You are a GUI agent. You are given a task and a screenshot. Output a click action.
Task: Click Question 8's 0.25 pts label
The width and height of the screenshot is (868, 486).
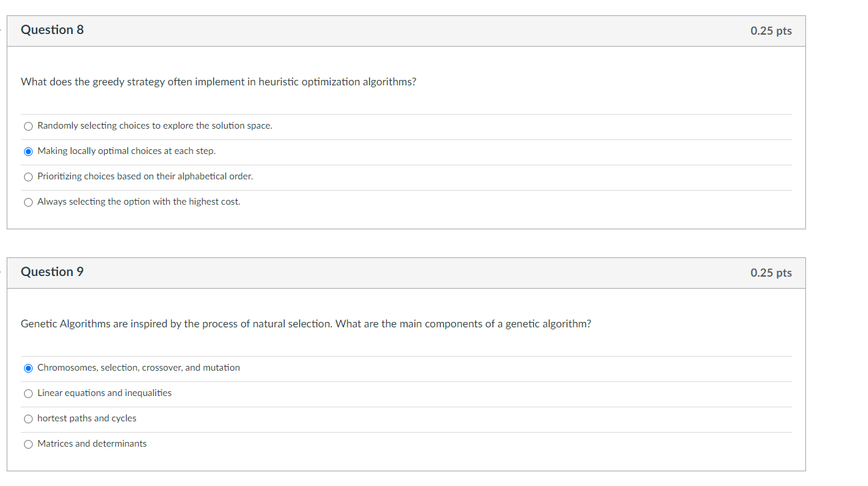[x=771, y=31]
